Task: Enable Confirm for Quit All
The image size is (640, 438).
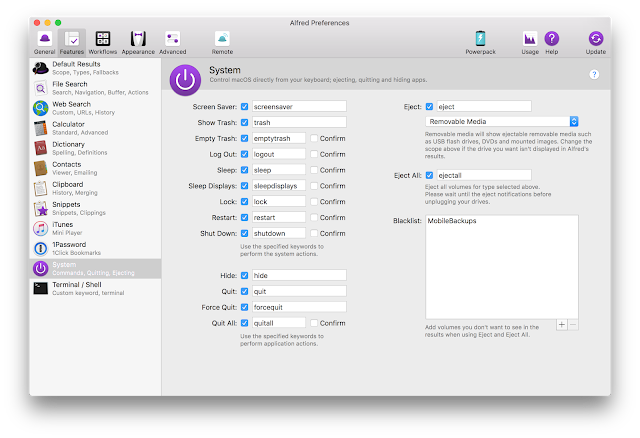Action: click(314, 323)
